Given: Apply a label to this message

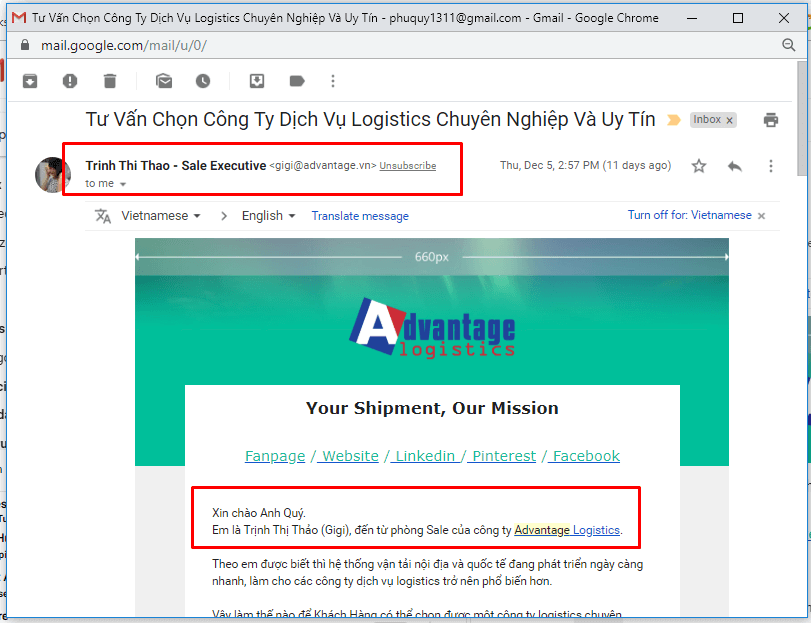Looking at the screenshot, I should coord(297,81).
